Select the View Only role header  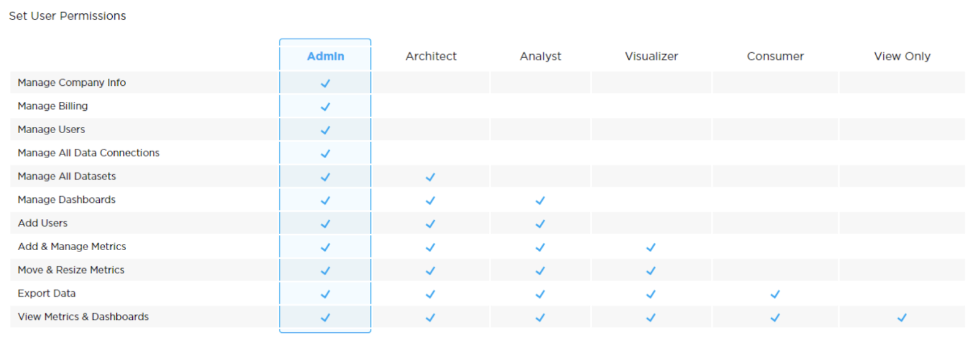(x=902, y=56)
